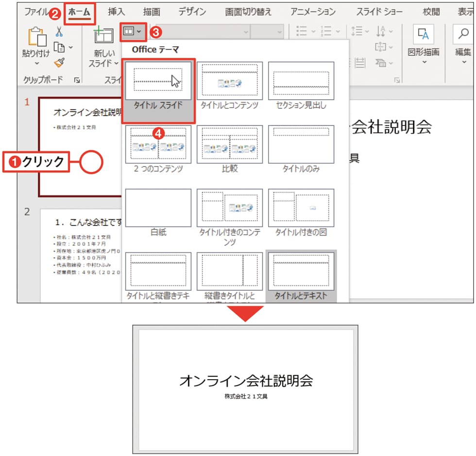Open the クリップボード dialog launcher

pos(77,80)
